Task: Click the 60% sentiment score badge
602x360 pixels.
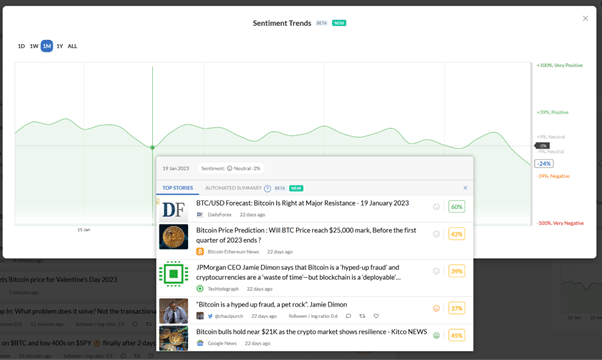Action: (x=456, y=207)
